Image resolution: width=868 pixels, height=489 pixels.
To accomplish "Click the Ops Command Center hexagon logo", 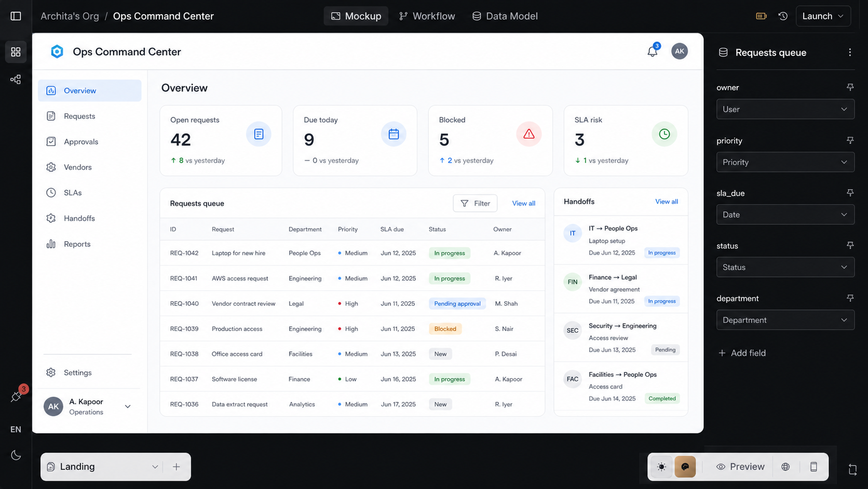I will 57,51.
